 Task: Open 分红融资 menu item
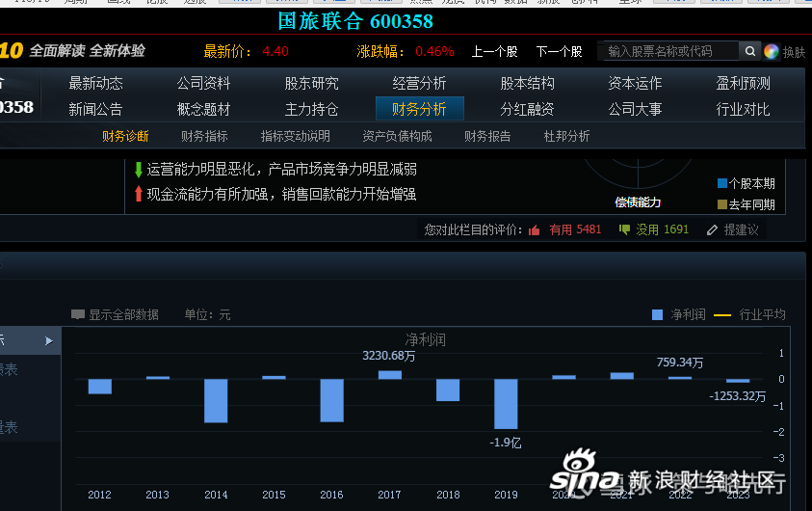tap(527, 109)
